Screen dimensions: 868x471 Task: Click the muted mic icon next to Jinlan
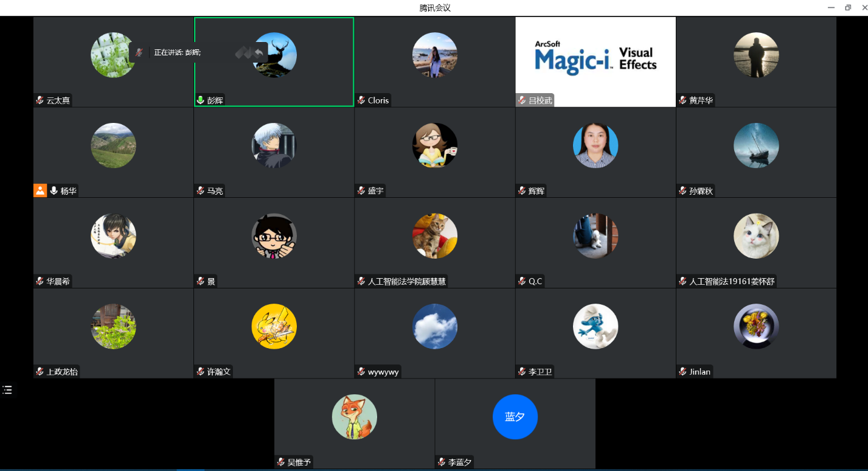[x=682, y=372]
